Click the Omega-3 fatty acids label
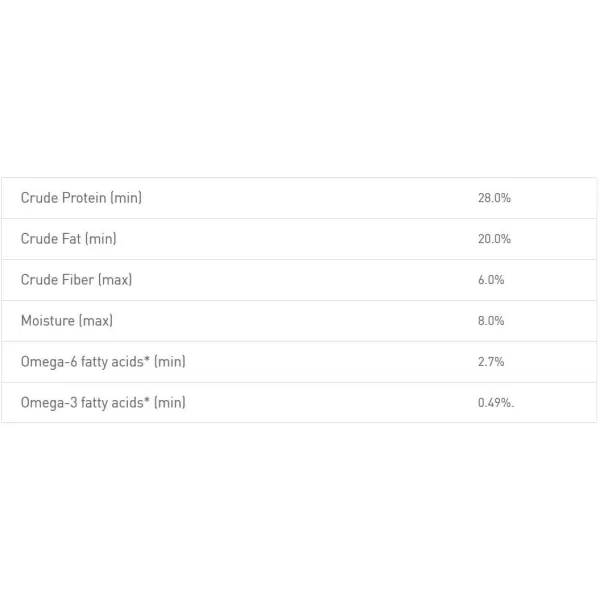The image size is (600, 600). click(103, 403)
